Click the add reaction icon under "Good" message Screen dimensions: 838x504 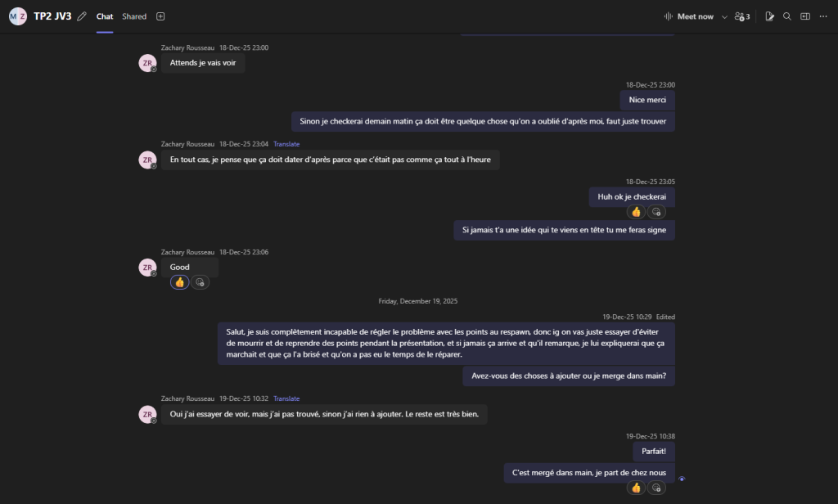[x=200, y=282]
